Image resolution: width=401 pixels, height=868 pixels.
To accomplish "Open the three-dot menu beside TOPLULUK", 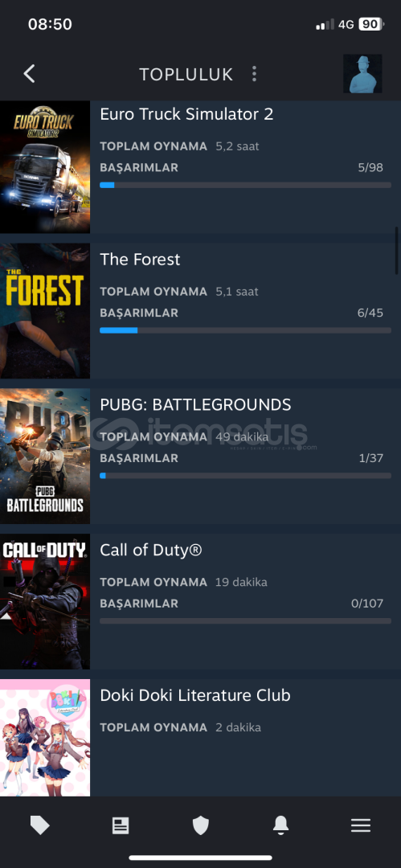I will click(254, 74).
